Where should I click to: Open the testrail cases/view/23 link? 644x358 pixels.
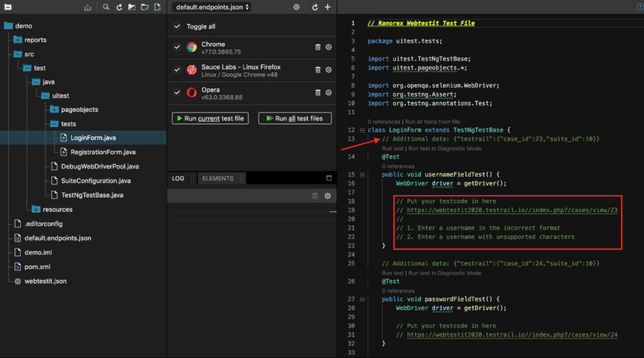pyautogui.click(x=512, y=210)
